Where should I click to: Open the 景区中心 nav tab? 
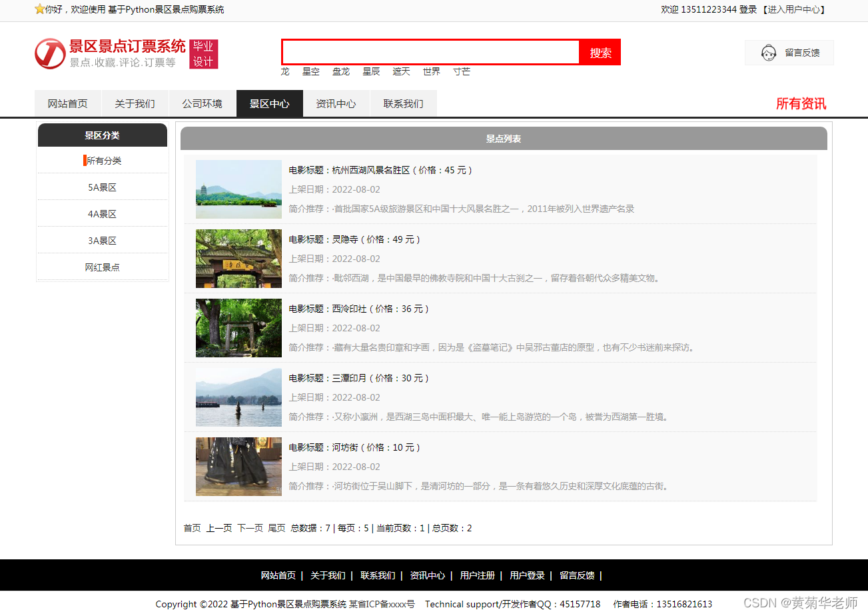click(269, 103)
